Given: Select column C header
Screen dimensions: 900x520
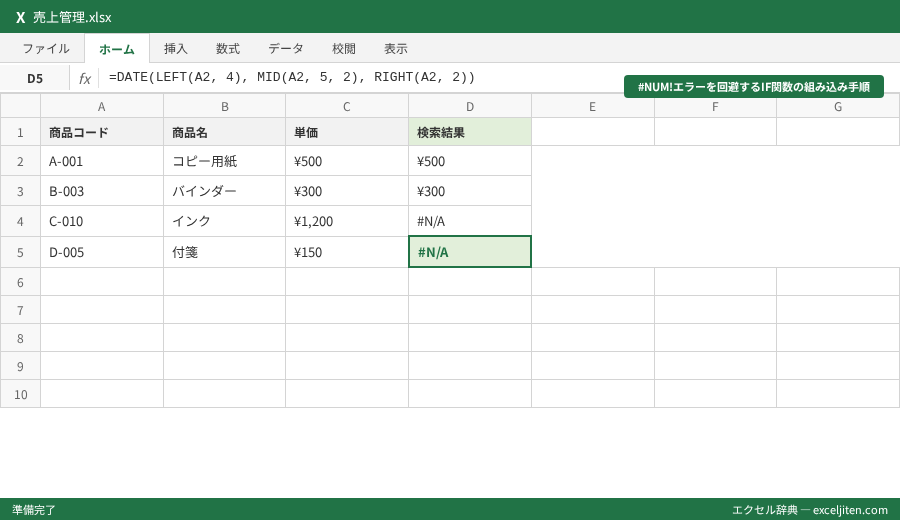Looking at the screenshot, I should [x=347, y=106].
